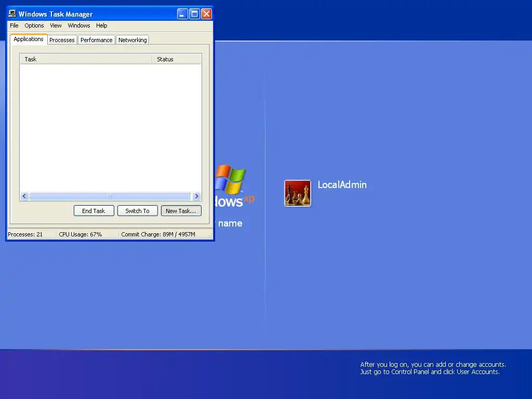Screen dimensions: 532x399
Task: Click the Task Manager resize grip
Action: [210, 236]
